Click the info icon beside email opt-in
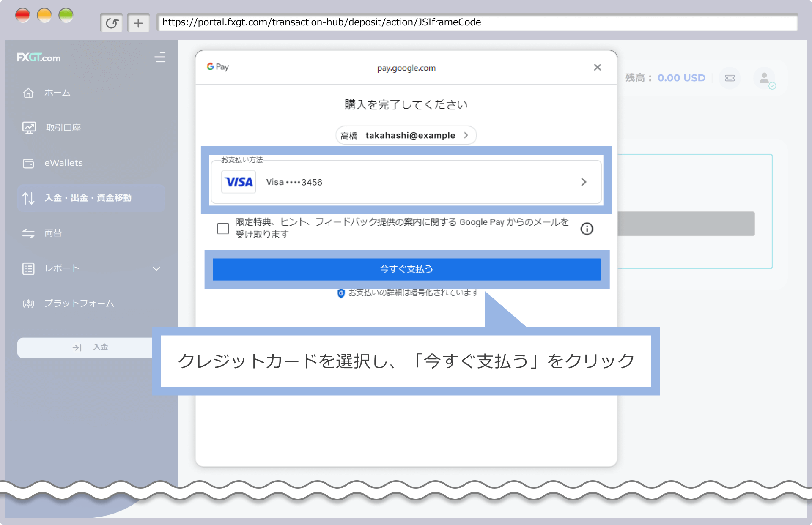812x525 pixels. coord(587,229)
